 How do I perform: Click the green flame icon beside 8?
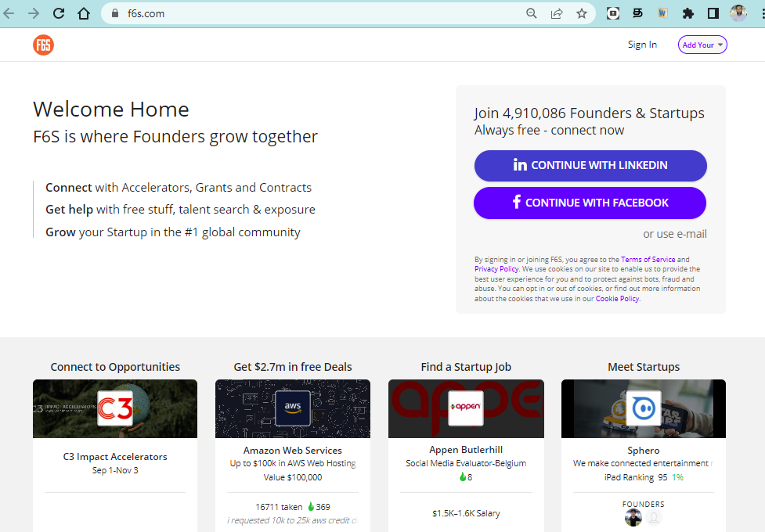tap(463, 477)
